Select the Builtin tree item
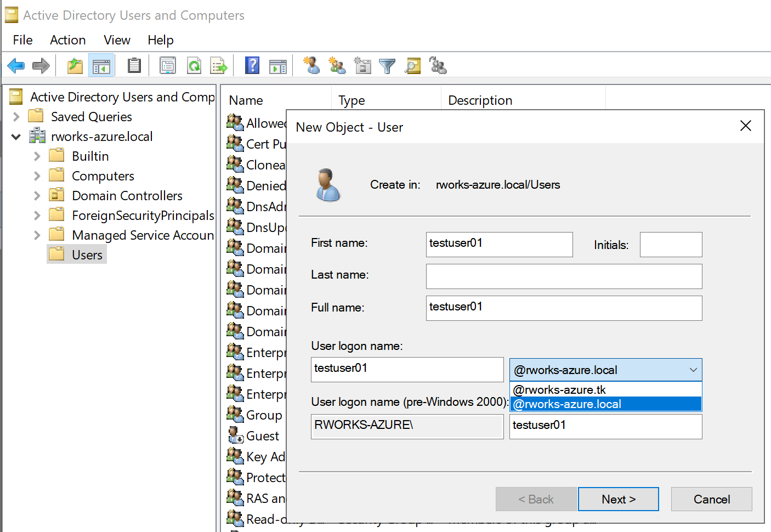 [90, 156]
